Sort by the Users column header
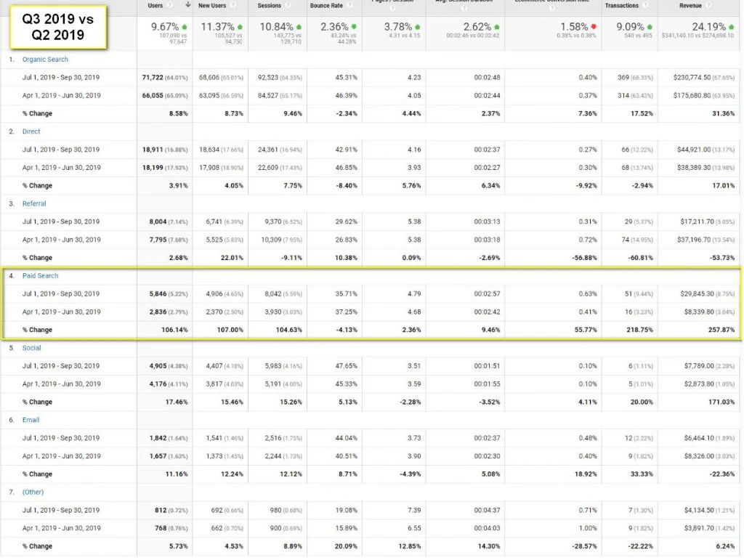The width and height of the screenshot is (744, 560). pyautogui.click(x=155, y=5)
